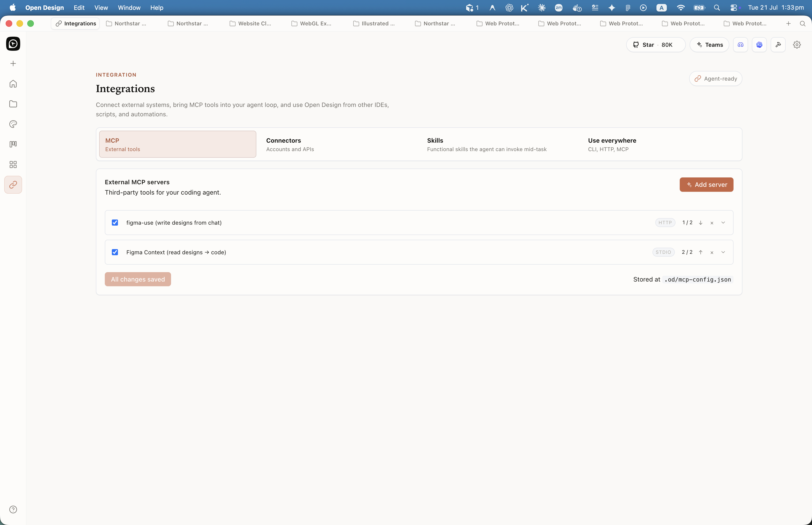812x525 pixels.
Task: Click the pin icon button
Action: click(x=778, y=45)
